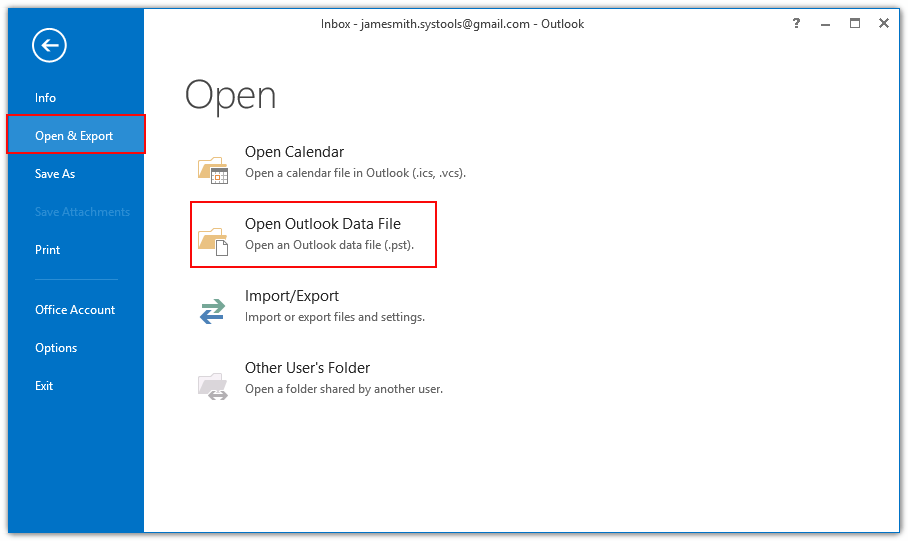Select Info in the left sidebar
The image size is (908, 541).
click(x=46, y=98)
